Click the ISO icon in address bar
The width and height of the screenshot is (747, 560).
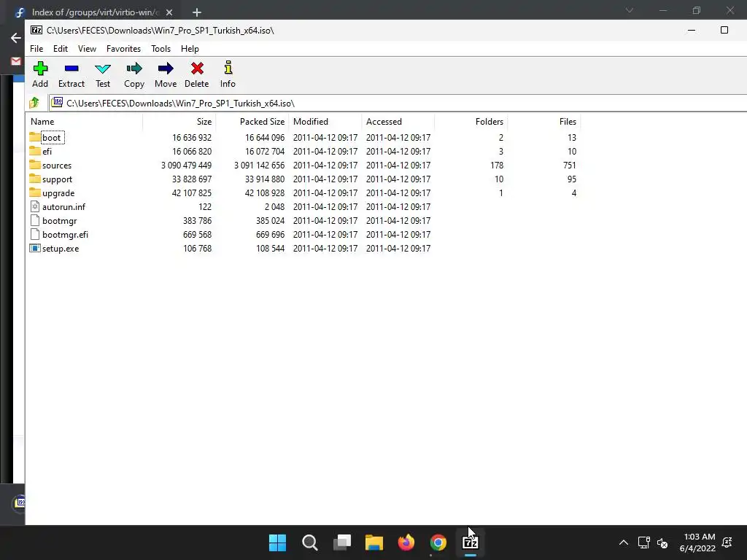[x=57, y=102]
